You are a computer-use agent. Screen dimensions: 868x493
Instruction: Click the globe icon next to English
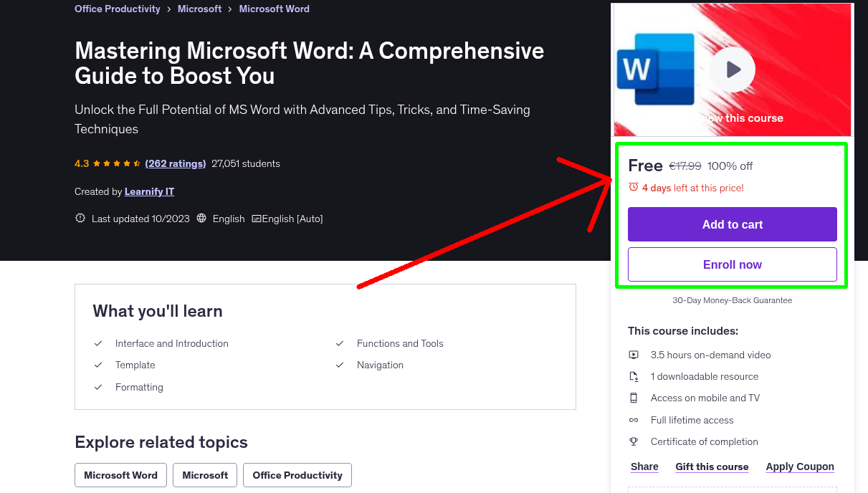point(203,219)
